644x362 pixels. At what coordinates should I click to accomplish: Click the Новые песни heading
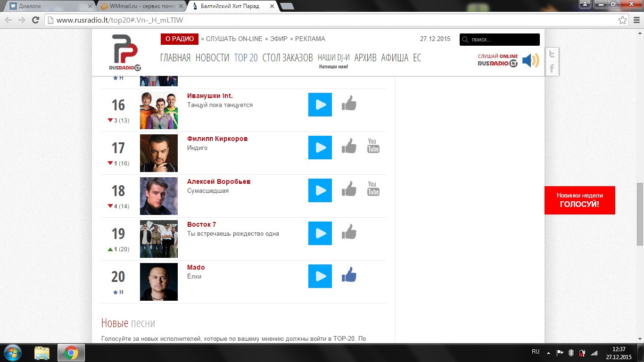[128, 323]
